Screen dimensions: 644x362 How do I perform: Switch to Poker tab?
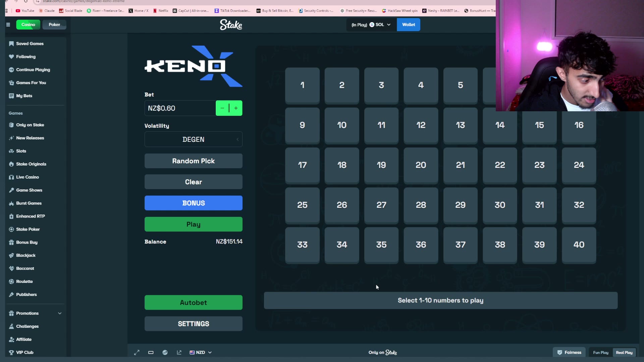pos(54,24)
